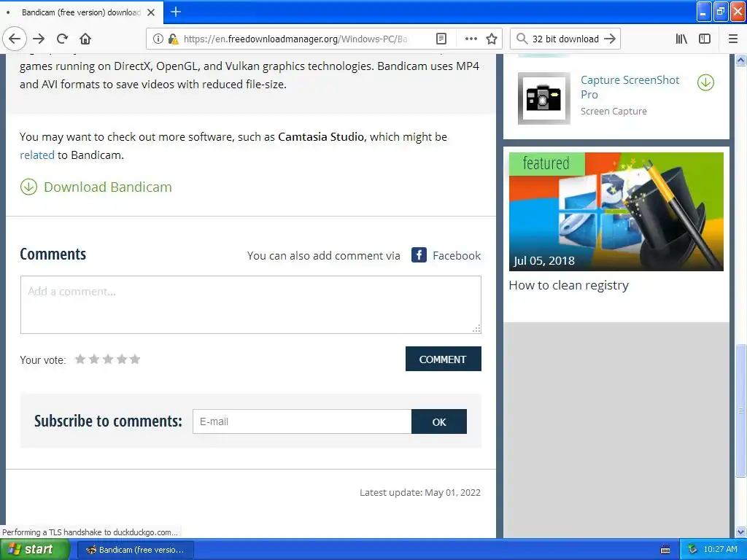Click the Facebook logo icon

pyautogui.click(x=419, y=255)
